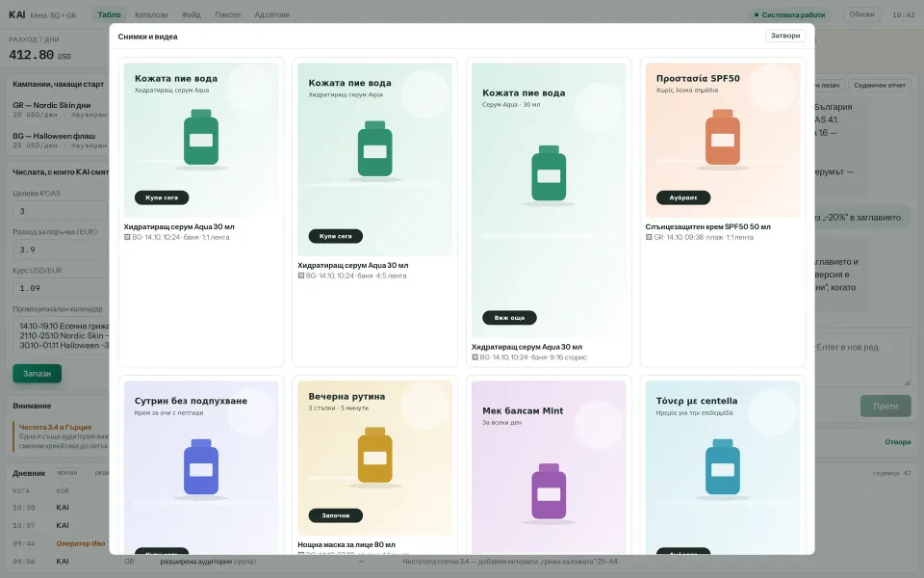The height and width of the screenshot is (578, 924).
Task: Switch to the Каталози tab
Action: [x=151, y=14]
